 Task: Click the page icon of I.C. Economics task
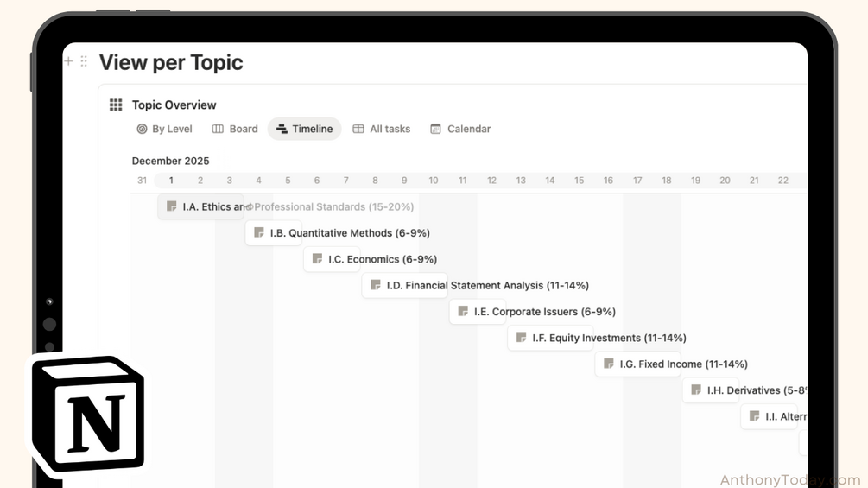(x=317, y=259)
